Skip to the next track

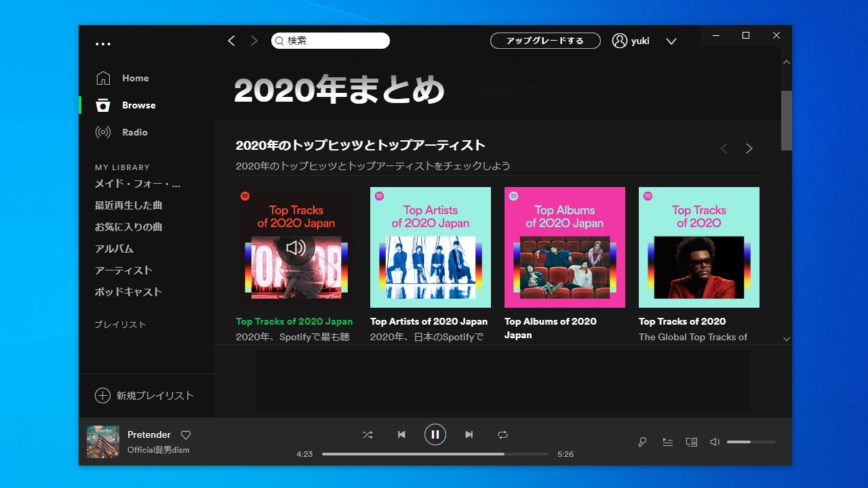469,434
